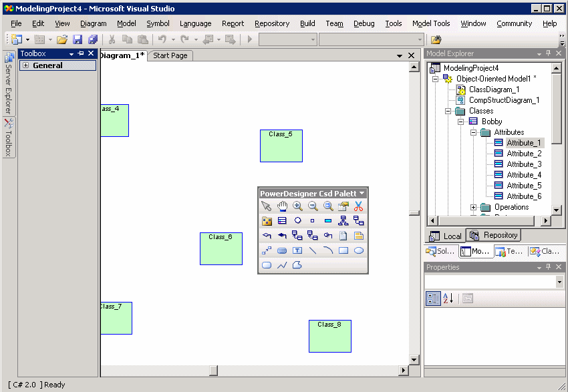Image resolution: width=568 pixels, height=392 pixels.
Task: Pin the Toolbox panel with auto-hide pushpin
Action: pos(81,53)
